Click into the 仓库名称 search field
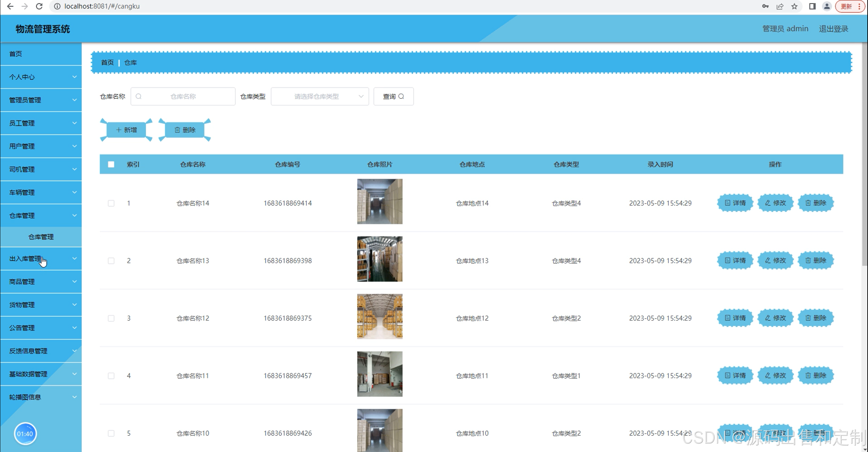Image resolution: width=868 pixels, height=452 pixels. tap(183, 96)
